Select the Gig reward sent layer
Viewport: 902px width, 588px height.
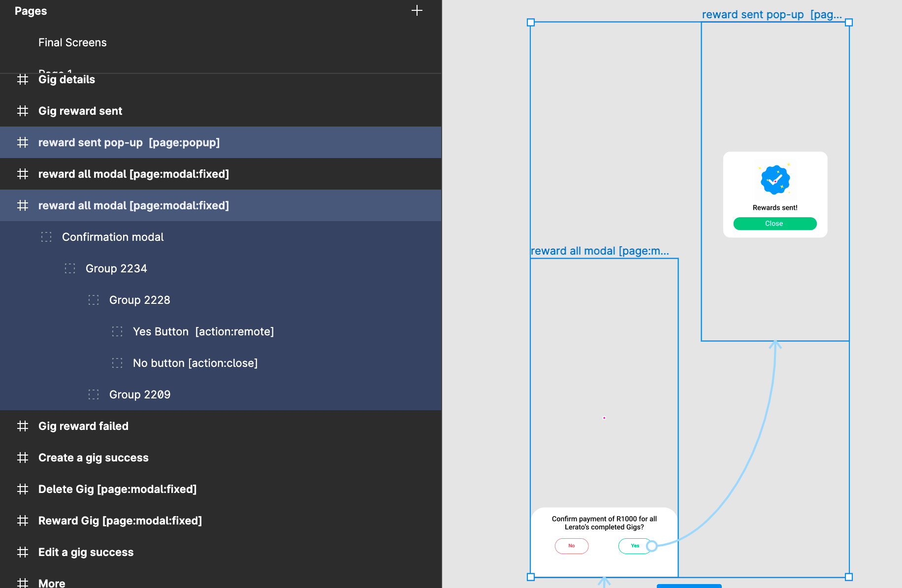pos(221,111)
